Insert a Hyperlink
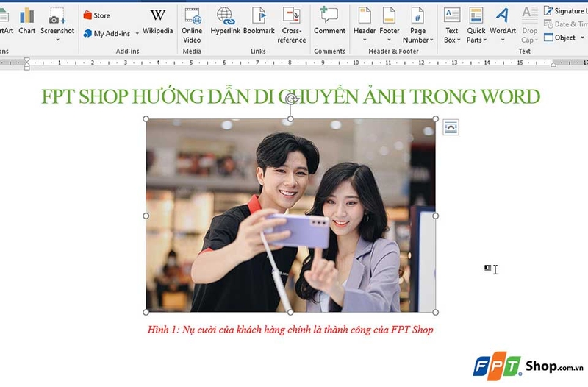The image size is (588, 387). [x=225, y=22]
